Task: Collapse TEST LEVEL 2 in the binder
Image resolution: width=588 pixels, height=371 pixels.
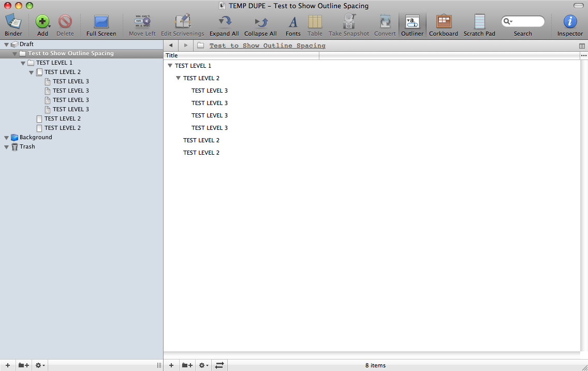Action: [32, 72]
